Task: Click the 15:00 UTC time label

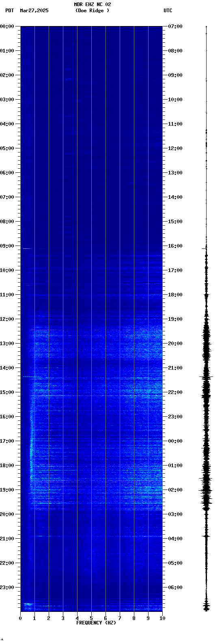Action: click(175, 222)
